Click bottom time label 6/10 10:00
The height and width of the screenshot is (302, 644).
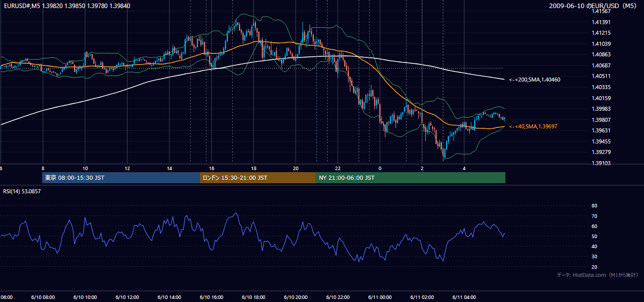point(85,297)
